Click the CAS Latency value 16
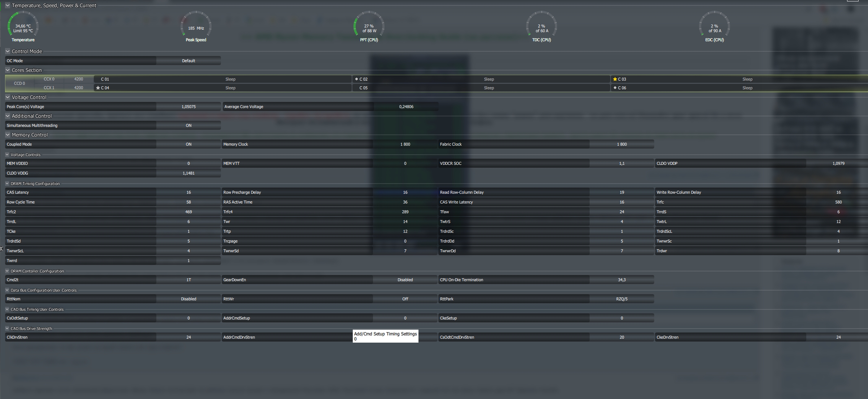The height and width of the screenshot is (399, 868). coord(188,192)
